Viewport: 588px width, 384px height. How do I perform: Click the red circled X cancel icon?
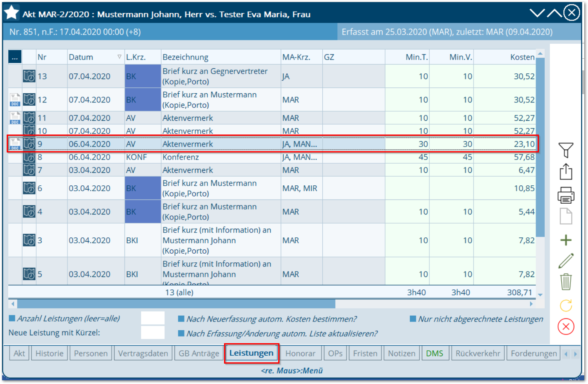566,327
